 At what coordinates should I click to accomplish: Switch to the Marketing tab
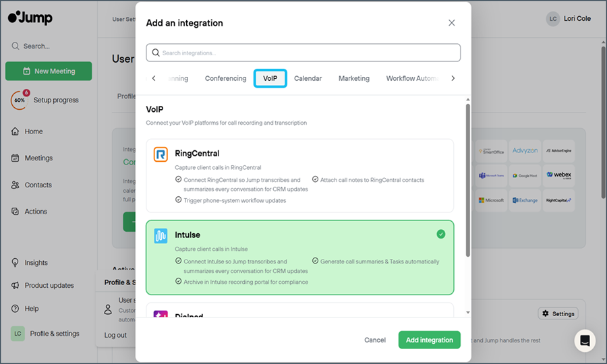[354, 78]
